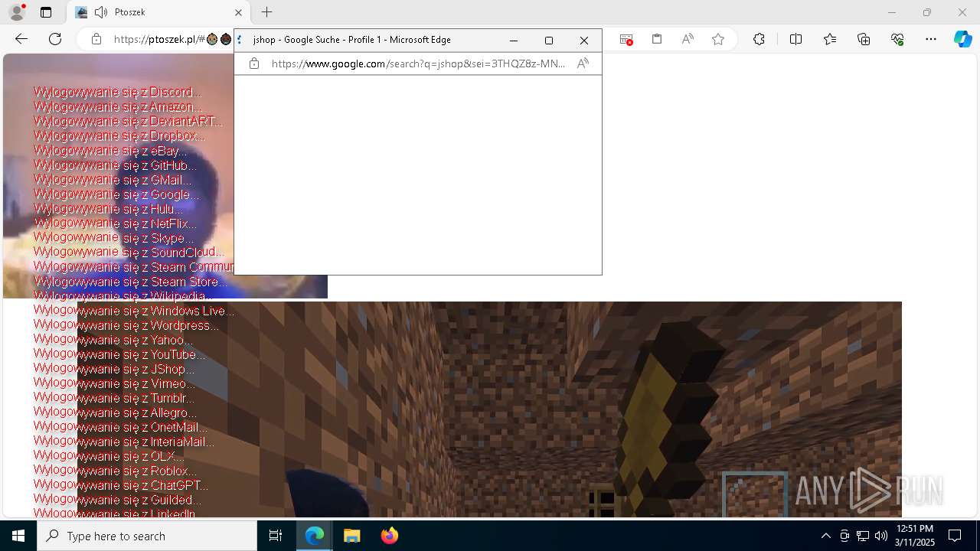Maximize the jshop Google Suche popup

(549, 40)
